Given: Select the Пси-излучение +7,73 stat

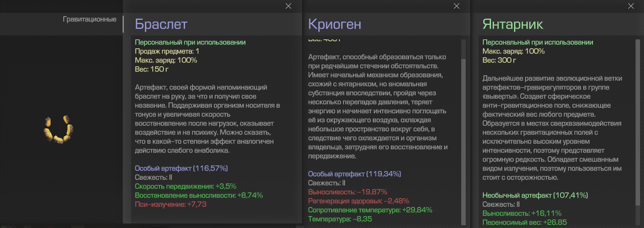Looking at the screenshot, I should click(170, 204).
